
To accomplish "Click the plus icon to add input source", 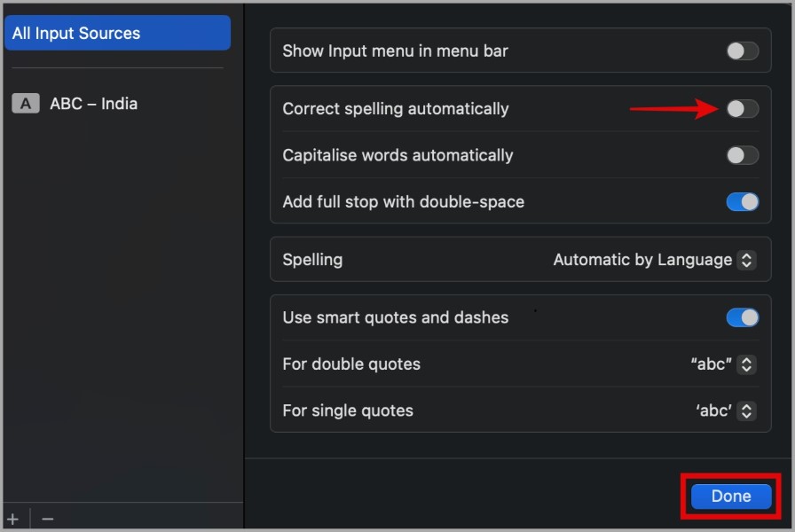I will [12, 519].
